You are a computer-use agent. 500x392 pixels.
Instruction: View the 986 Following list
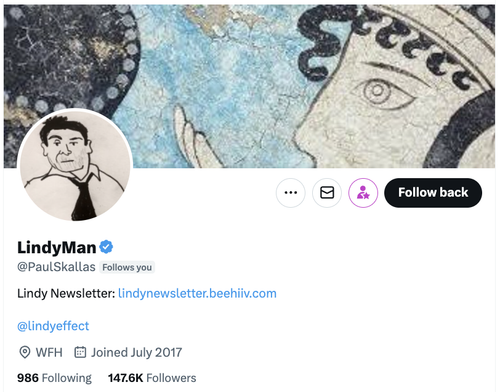click(54, 378)
